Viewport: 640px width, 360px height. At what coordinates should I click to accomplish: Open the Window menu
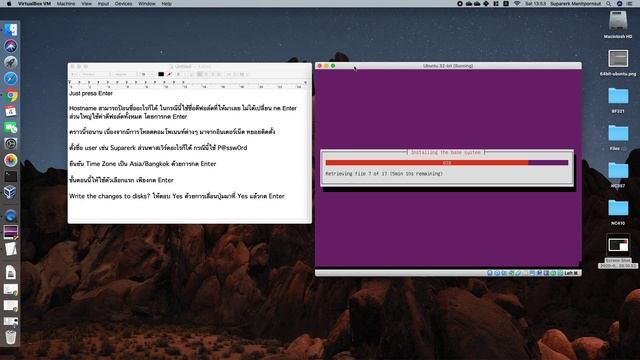click(147, 4)
